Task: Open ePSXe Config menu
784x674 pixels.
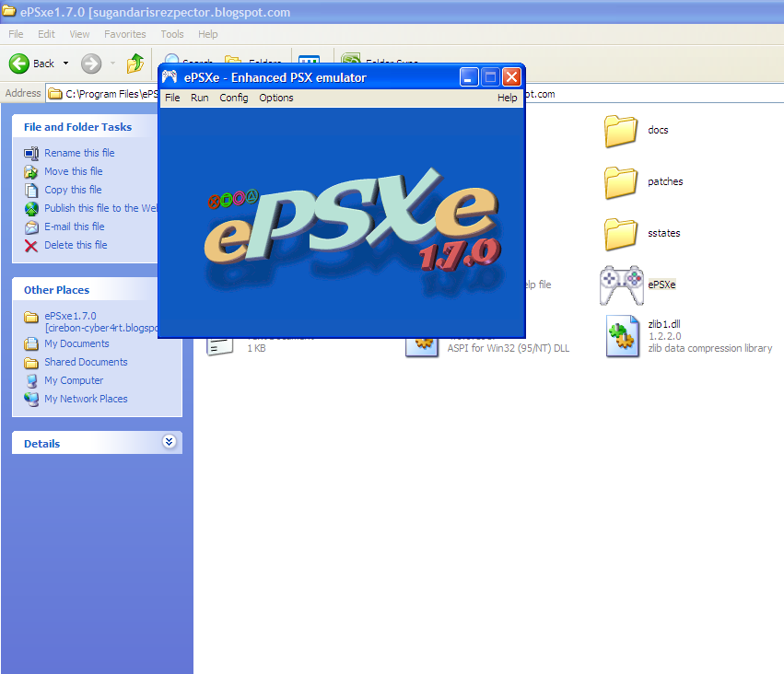Action: [x=233, y=98]
